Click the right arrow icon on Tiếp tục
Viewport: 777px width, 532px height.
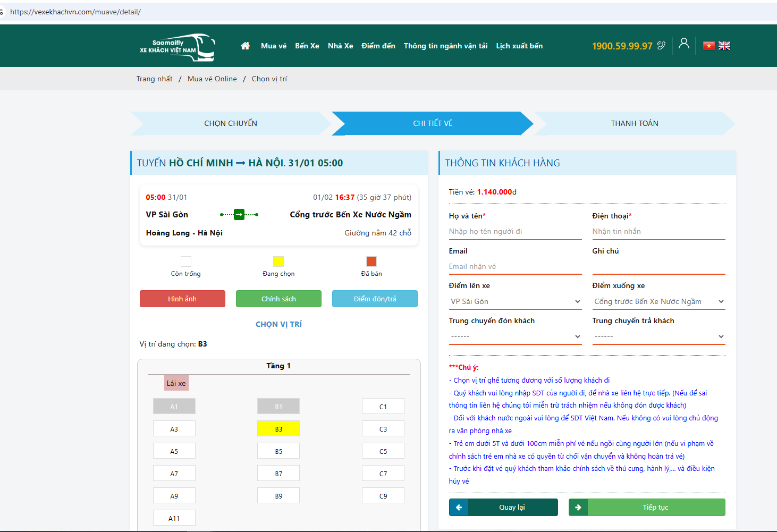tap(578, 508)
